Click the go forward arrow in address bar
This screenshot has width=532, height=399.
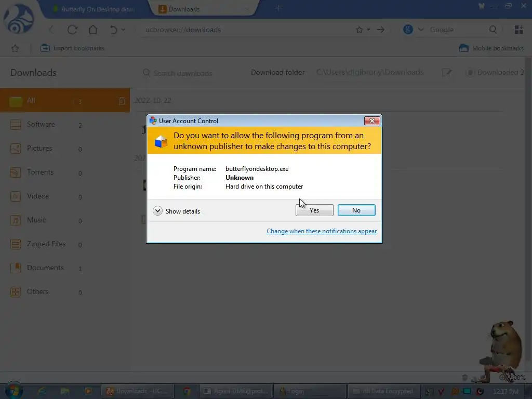point(381,30)
